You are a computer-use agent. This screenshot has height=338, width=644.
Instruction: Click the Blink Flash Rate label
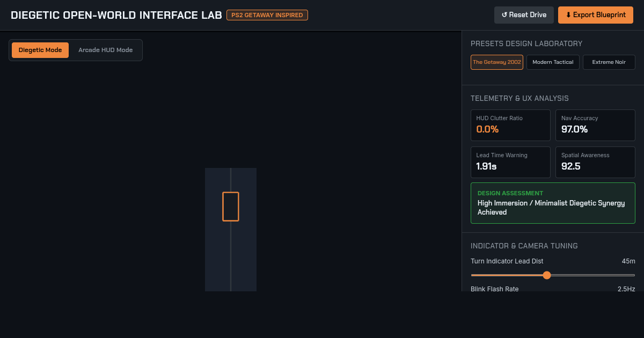[x=495, y=289]
